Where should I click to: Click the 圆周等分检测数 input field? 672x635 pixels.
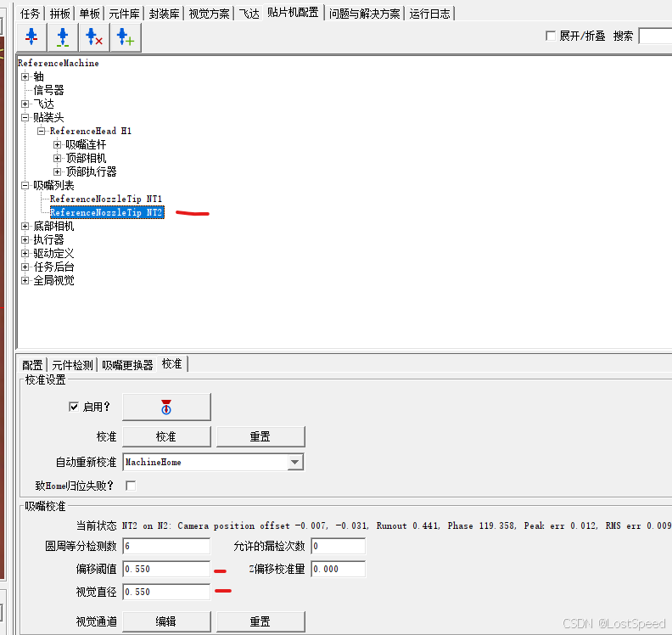point(166,546)
